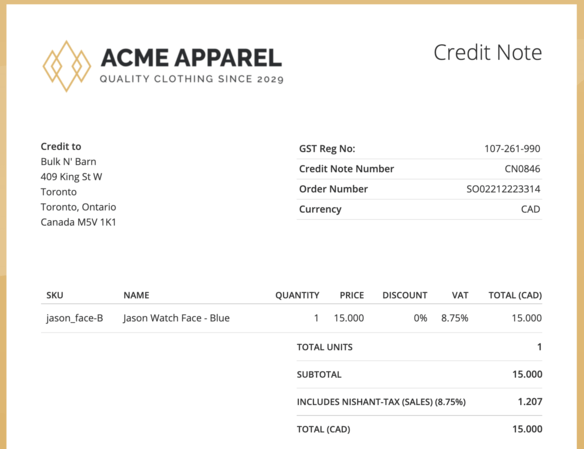Screen dimensions: 584x449
Task: Click the GST Reg No label
Action: pos(327,149)
